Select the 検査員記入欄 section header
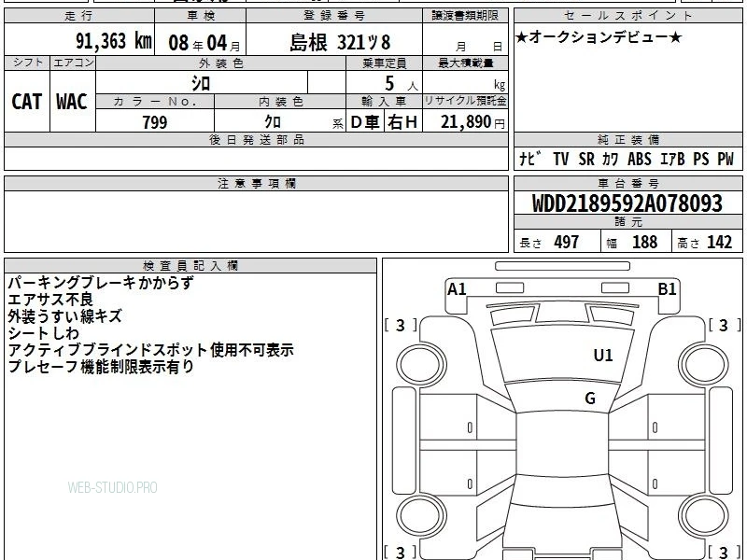 pos(190,266)
